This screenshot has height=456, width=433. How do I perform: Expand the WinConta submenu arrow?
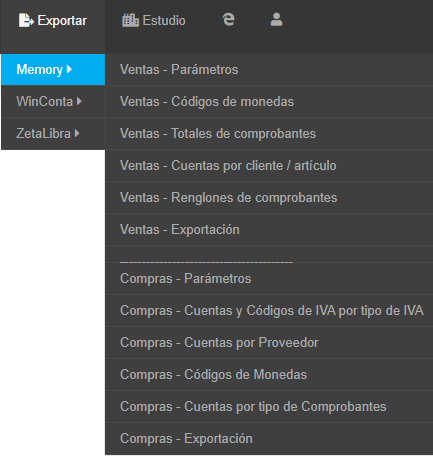pyautogui.click(x=79, y=101)
